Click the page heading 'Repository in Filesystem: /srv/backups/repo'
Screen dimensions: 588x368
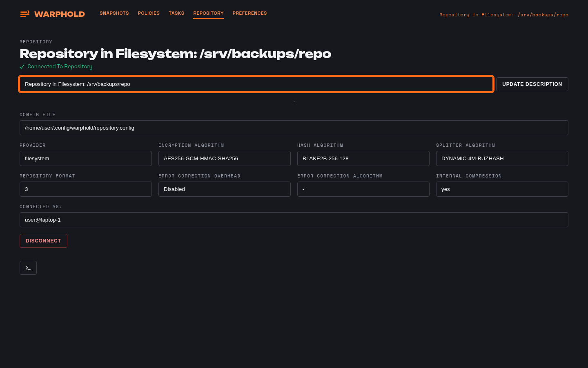pos(176,54)
